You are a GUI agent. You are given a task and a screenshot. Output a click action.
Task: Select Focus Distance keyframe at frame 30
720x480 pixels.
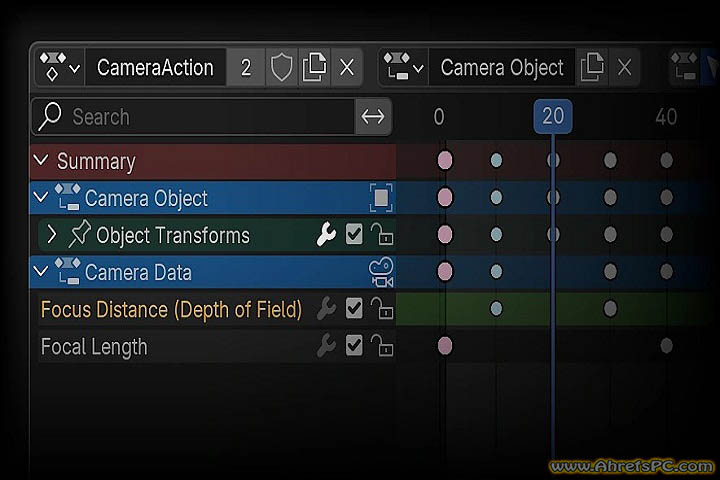click(610, 308)
